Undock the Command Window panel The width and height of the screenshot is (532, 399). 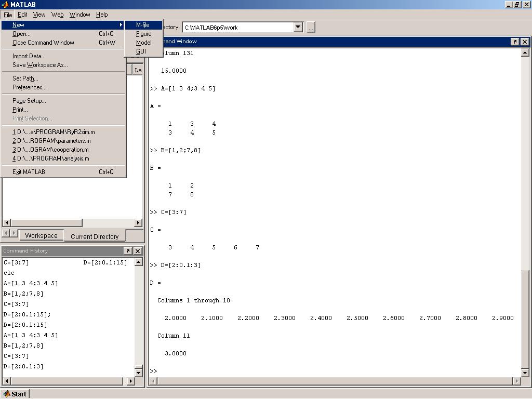tap(515, 42)
